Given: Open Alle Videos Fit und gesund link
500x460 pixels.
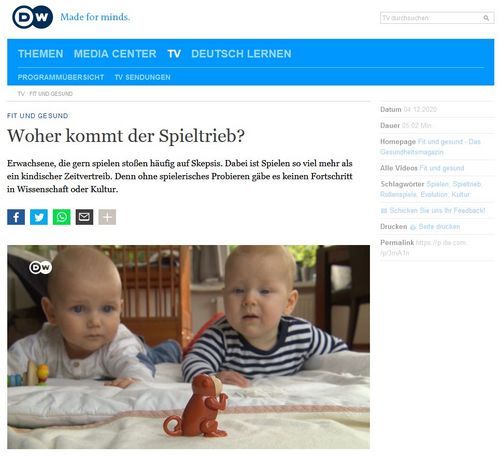Looking at the screenshot, I should (442, 168).
